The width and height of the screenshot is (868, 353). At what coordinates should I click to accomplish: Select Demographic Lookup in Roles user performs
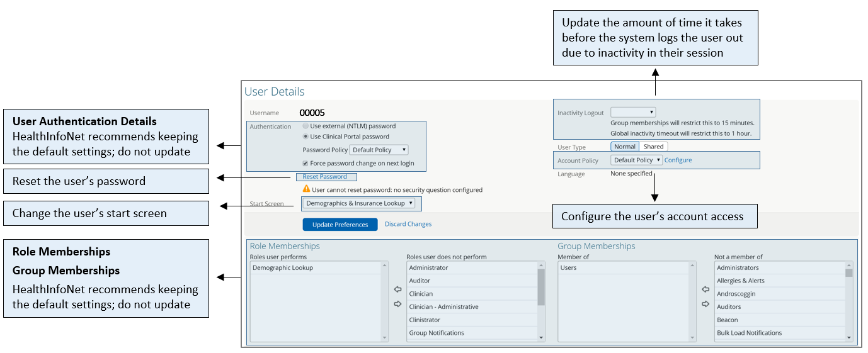[x=282, y=268]
